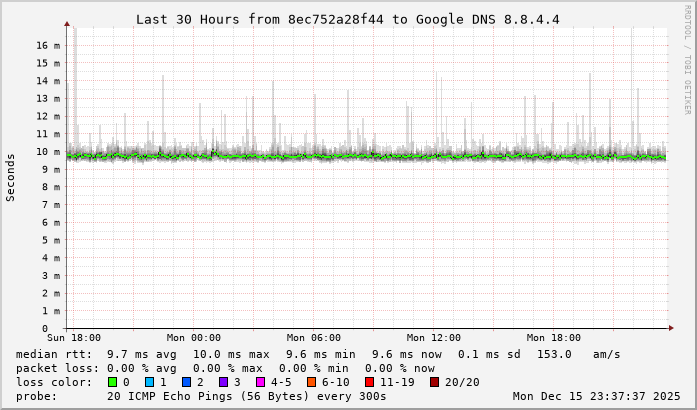Click the Sun 18:00 time axis label
This screenshot has width=697, height=410.
[73, 338]
